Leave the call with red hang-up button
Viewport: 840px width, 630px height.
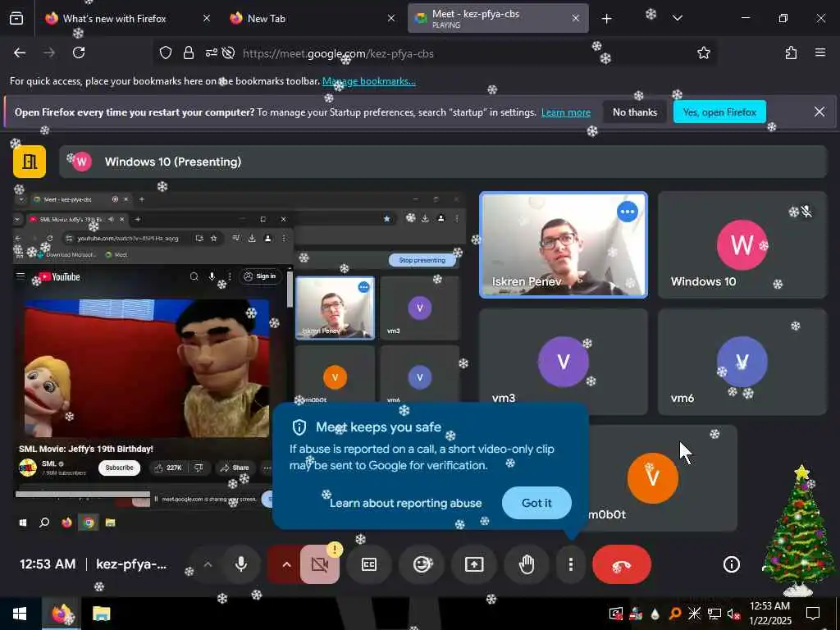pyautogui.click(x=622, y=564)
